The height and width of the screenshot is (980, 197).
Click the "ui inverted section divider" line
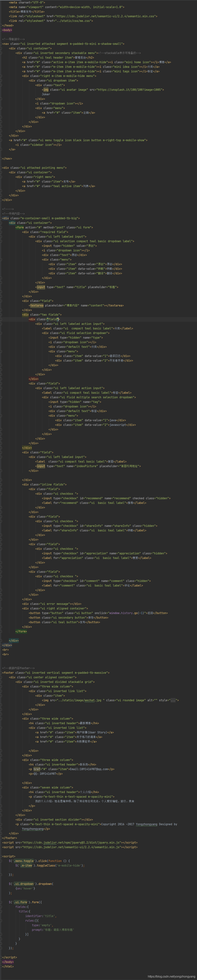coord(54,820)
